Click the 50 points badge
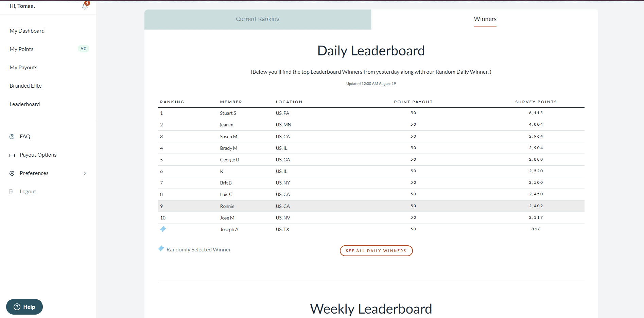 tap(84, 49)
